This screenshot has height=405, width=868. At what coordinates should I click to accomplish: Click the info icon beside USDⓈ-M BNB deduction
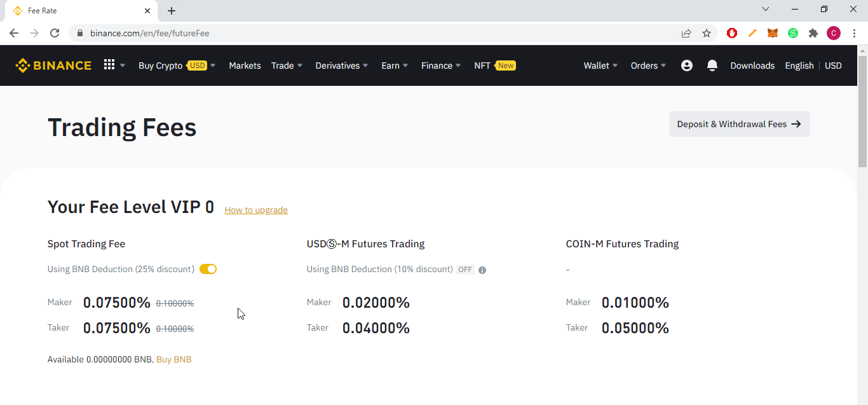pyautogui.click(x=482, y=270)
